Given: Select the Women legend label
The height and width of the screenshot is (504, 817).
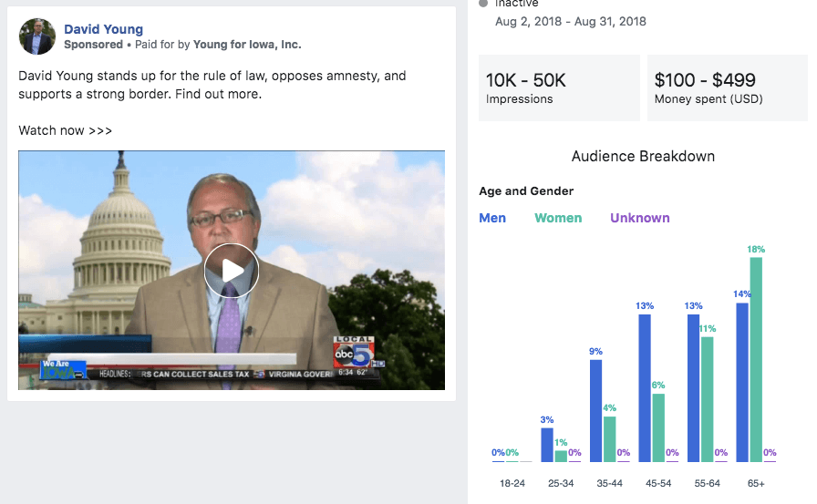Looking at the screenshot, I should coord(558,218).
